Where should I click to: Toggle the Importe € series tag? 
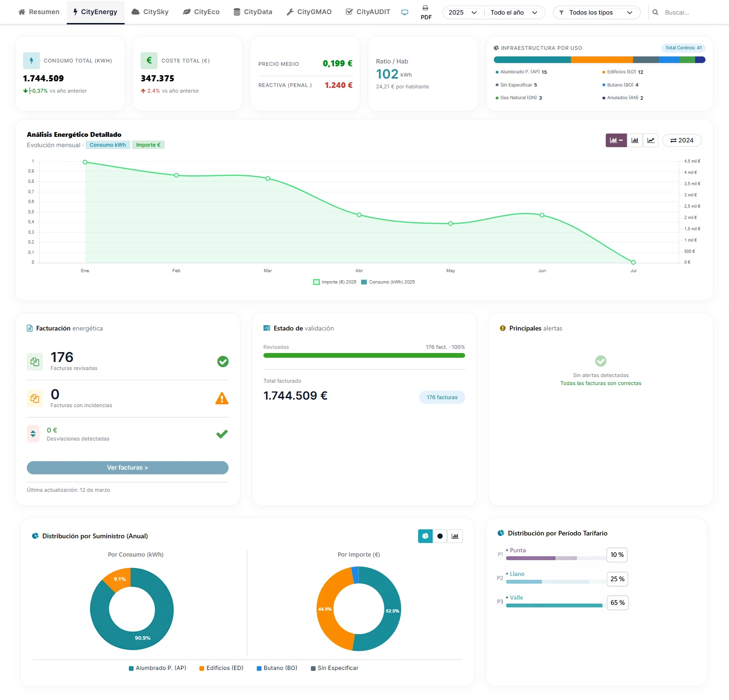[148, 145]
